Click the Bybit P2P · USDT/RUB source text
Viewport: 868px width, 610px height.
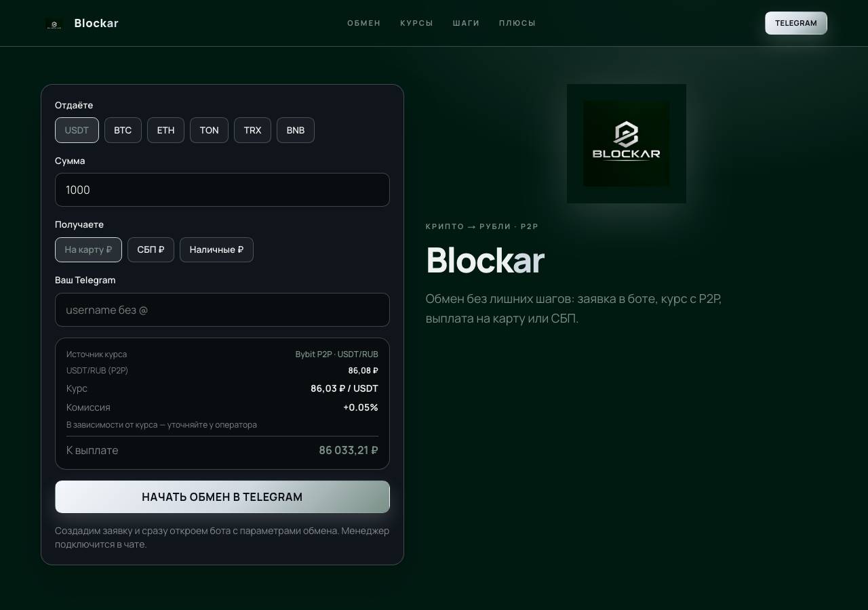pos(336,354)
